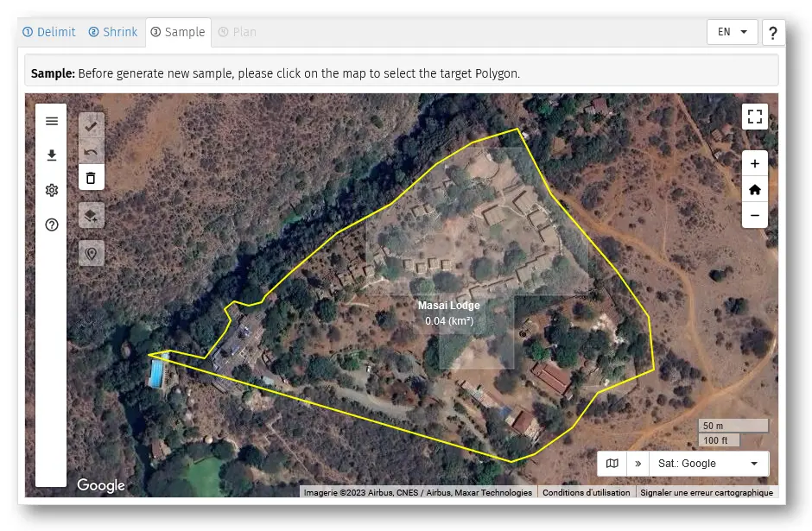Click the add layer icon

(92, 216)
